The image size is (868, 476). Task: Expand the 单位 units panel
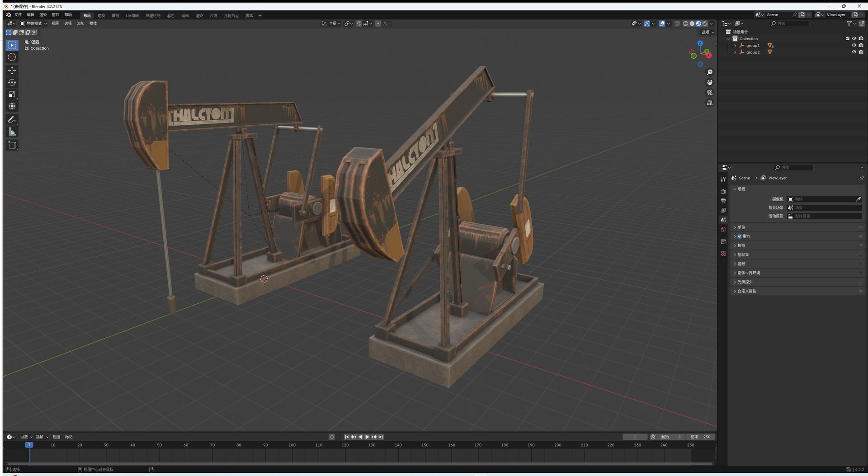pyautogui.click(x=797, y=227)
